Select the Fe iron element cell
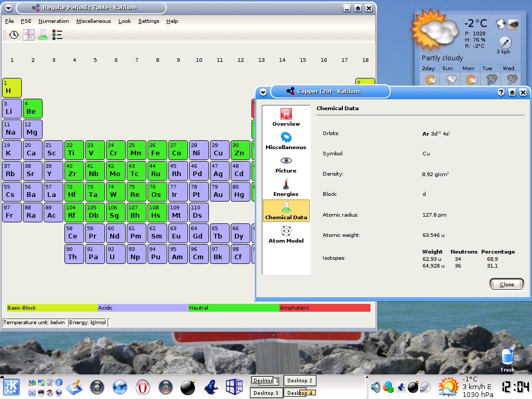Viewport: 532px width, 399px height. (157, 150)
